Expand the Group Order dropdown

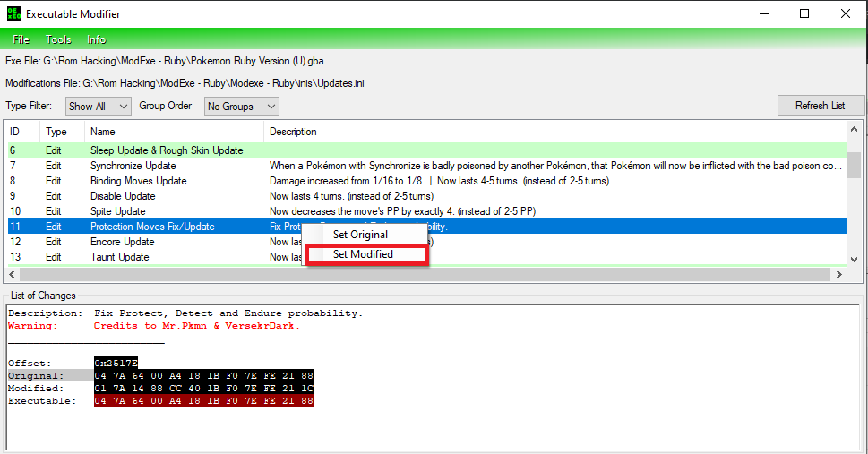(241, 106)
